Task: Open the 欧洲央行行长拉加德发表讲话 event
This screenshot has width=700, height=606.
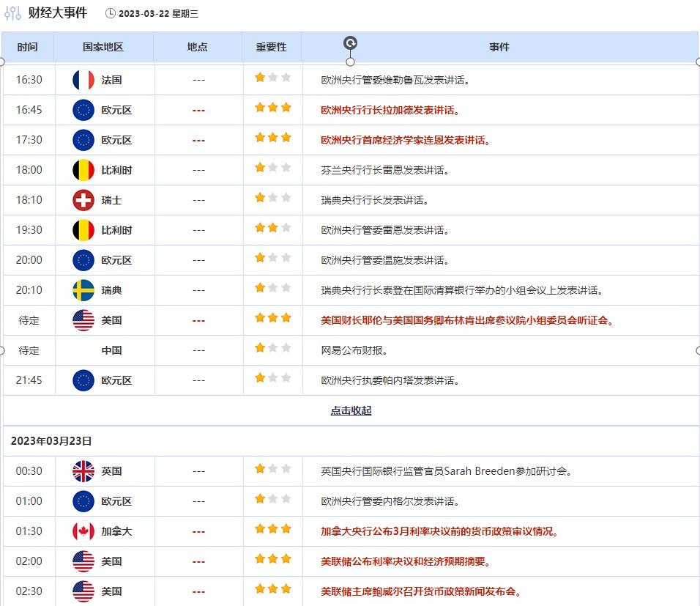Action: [390, 110]
